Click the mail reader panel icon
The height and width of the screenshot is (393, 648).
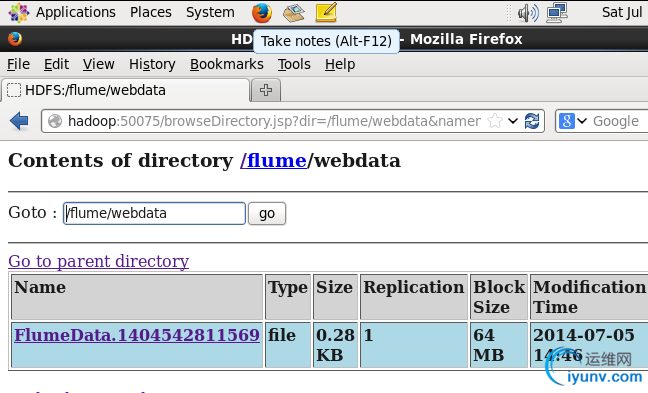[x=294, y=12]
